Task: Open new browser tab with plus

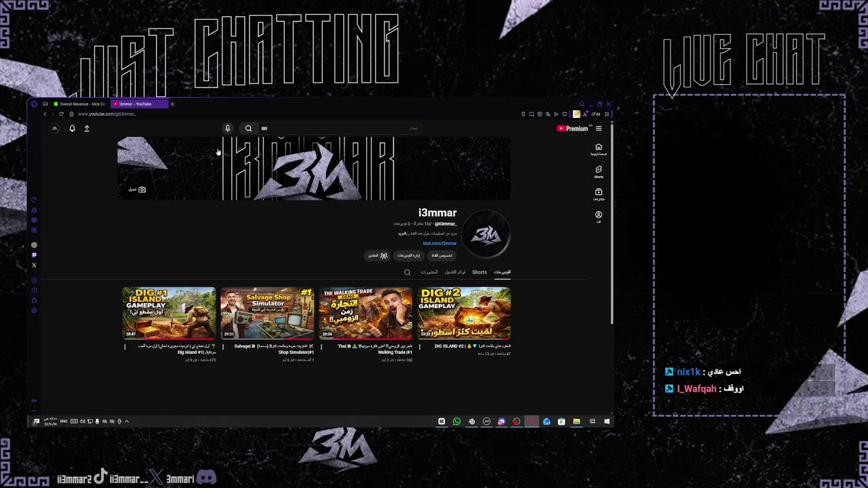Action: (x=172, y=104)
